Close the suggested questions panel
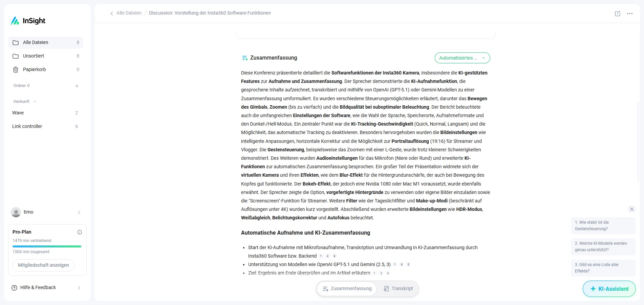This screenshot has height=305, width=644. 631,209
